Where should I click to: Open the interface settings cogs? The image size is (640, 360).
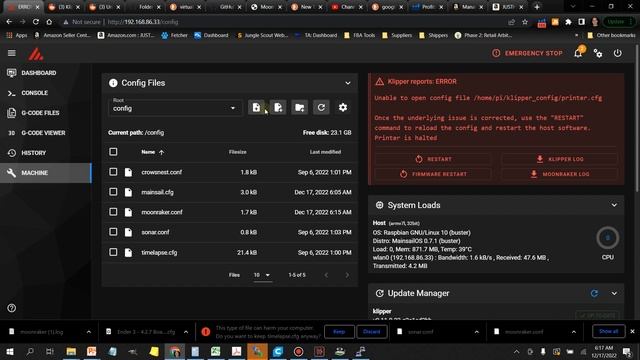point(598,53)
